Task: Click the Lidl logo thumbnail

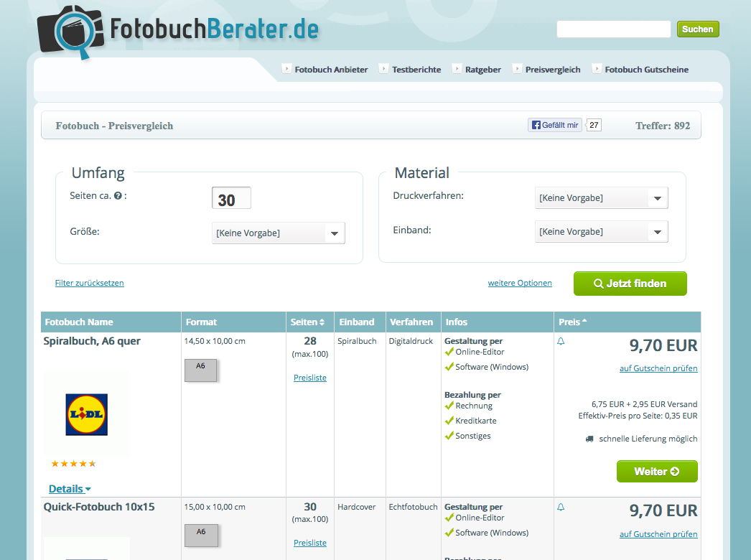Action: coord(87,414)
